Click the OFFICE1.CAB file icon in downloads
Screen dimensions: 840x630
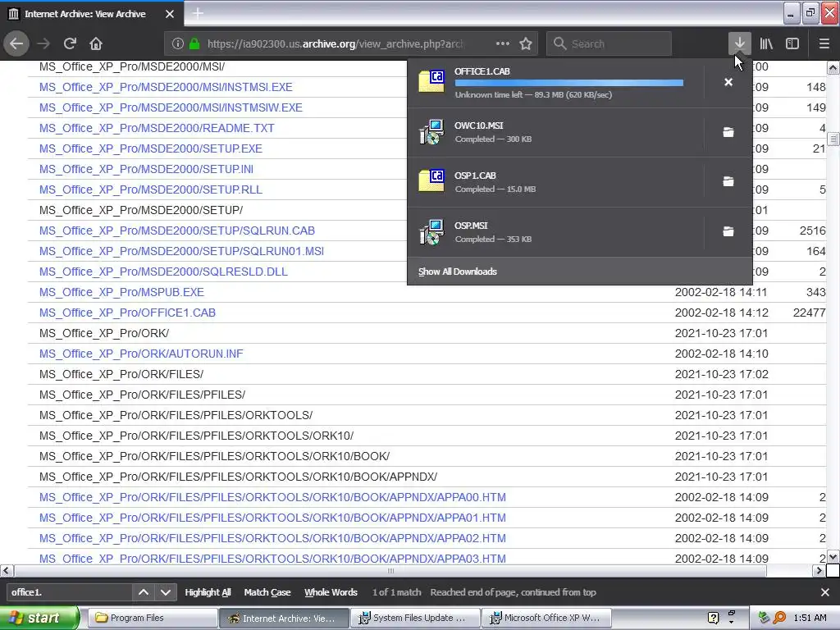click(x=431, y=81)
